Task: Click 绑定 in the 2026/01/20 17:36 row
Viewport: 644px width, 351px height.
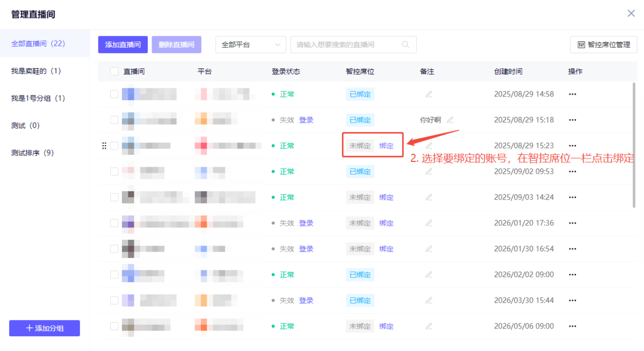Action: (x=386, y=223)
